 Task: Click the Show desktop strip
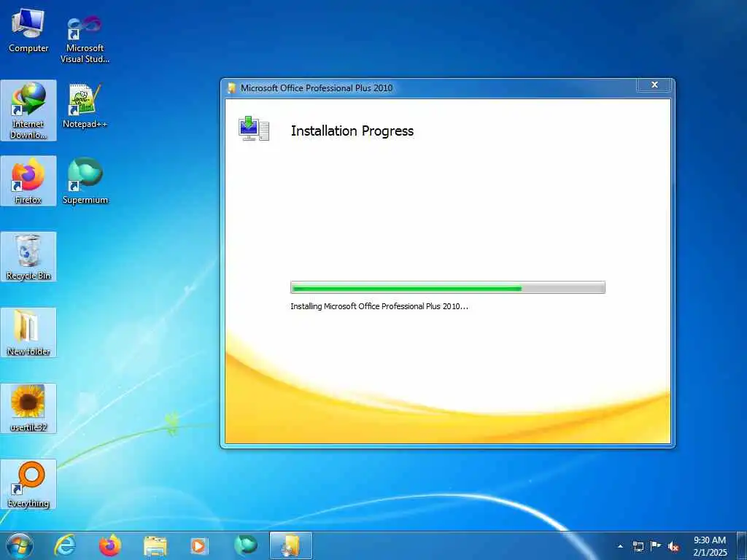742,545
